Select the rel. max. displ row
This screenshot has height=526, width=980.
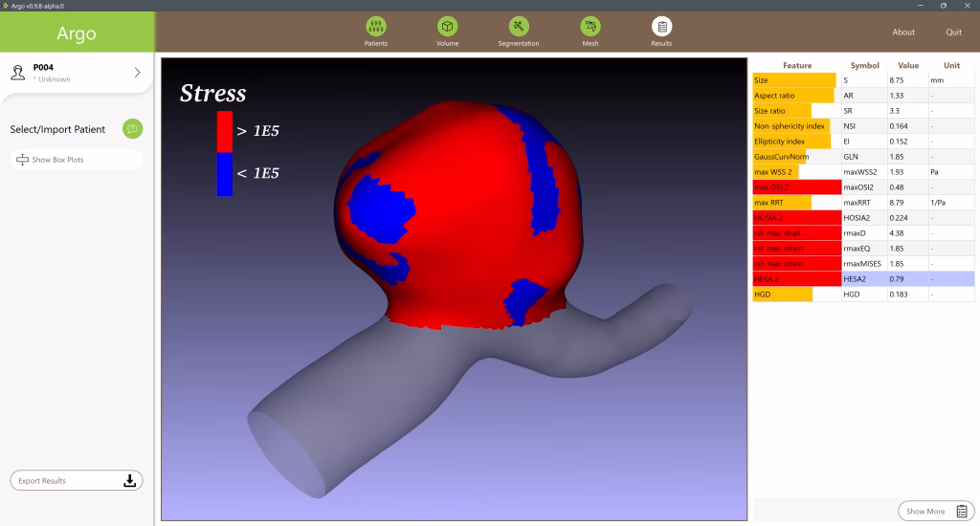click(x=863, y=233)
